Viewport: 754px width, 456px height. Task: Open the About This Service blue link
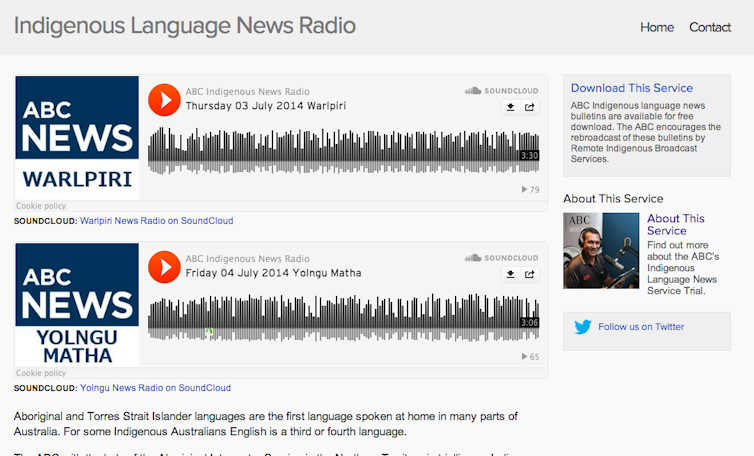[676, 225]
